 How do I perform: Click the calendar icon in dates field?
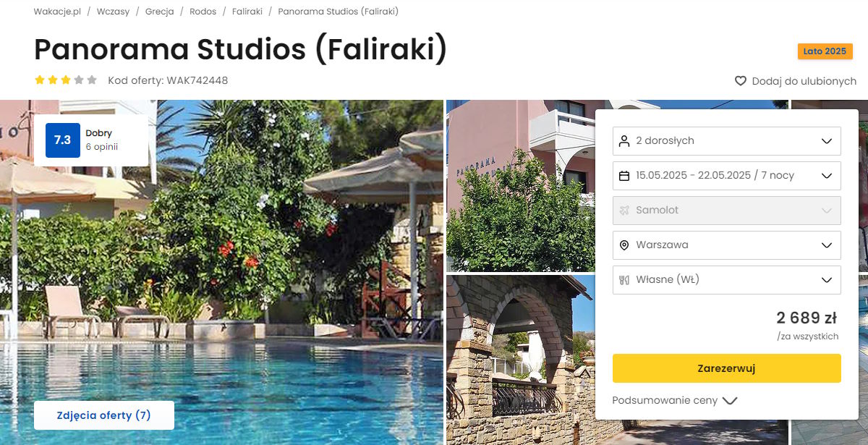[624, 176]
